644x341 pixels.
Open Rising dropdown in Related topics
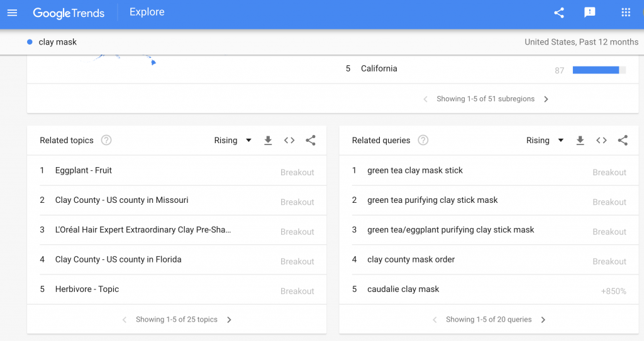(233, 140)
